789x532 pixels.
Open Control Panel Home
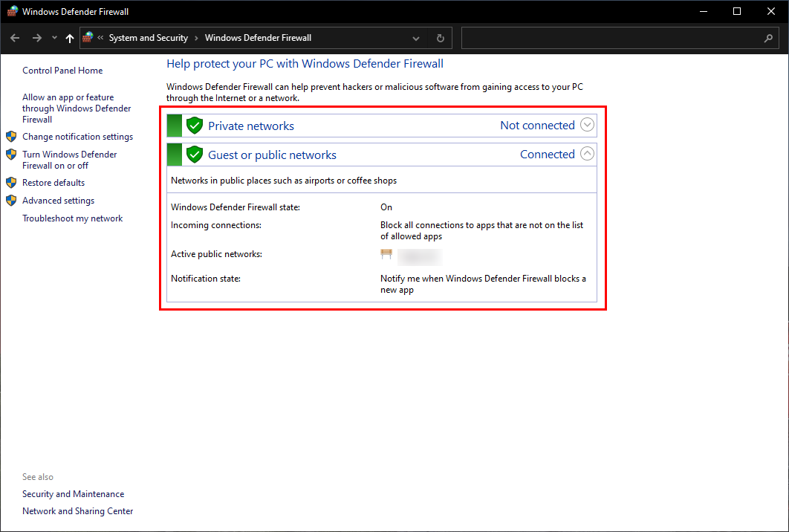[x=62, y=71]
